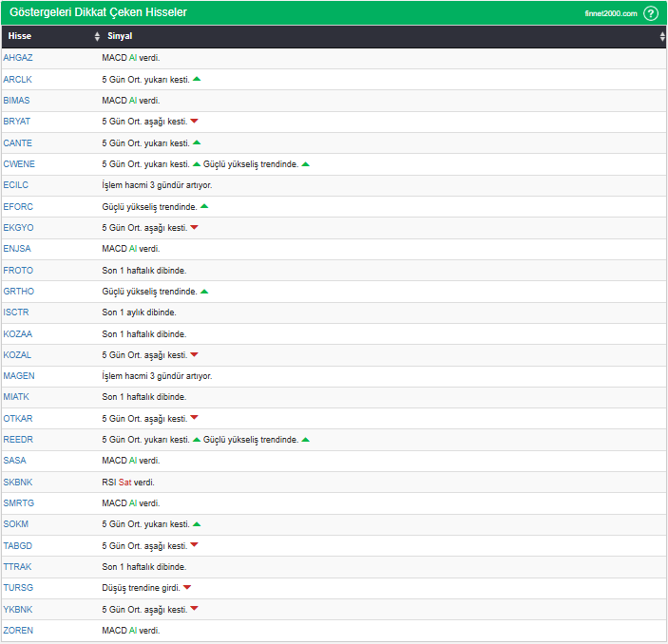
Task: Click the red down arrow in YKBNK row
Action: point(194,608)
